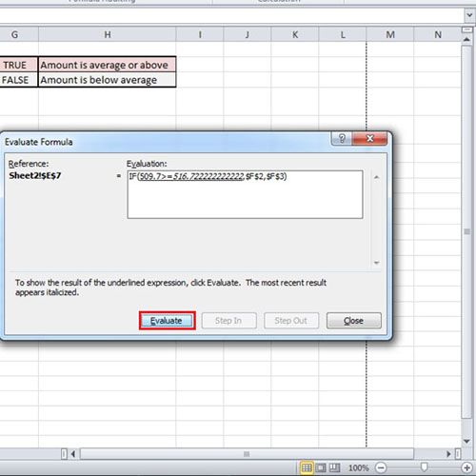Click the Evaluate button
The image size is (476, 476).
click(x=167, y=321)
